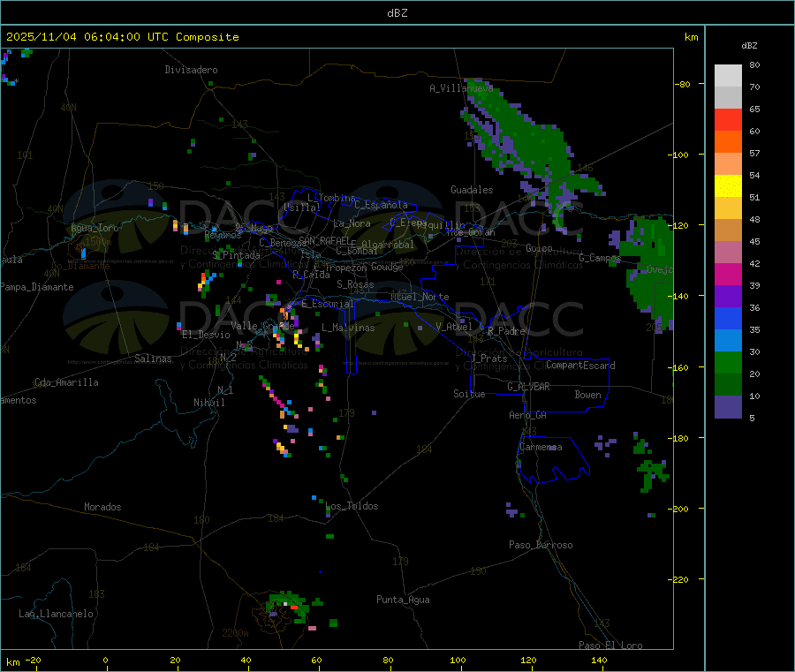Click the Paso_Barroso location label

point(541,545)
